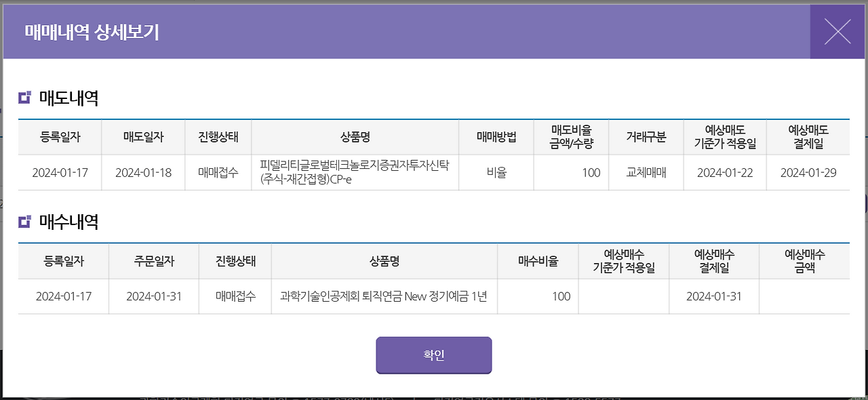Screen dimensions: 868x400
Task: Click the 진행상태 header in the sell table
Action: pos(218,136)
